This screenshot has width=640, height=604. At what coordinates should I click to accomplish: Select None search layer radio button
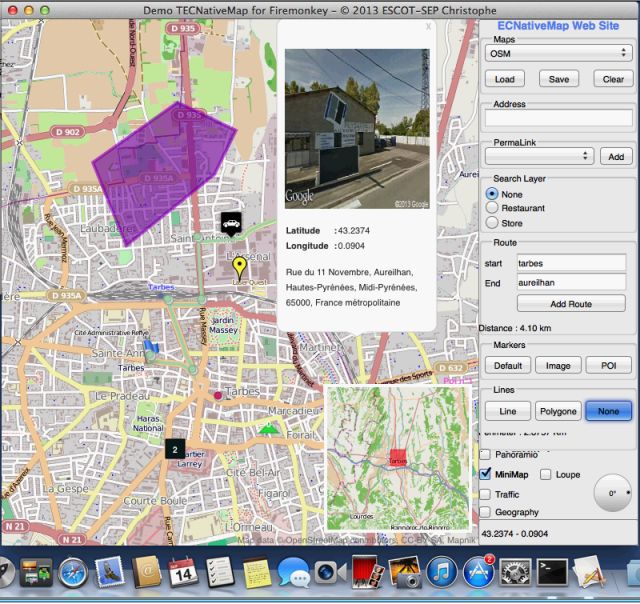492,194
